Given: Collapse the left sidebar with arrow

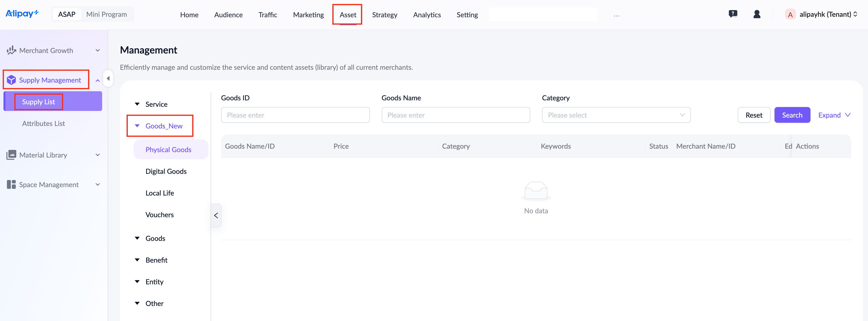Looking at the screenshot, I should coord(108,78).
